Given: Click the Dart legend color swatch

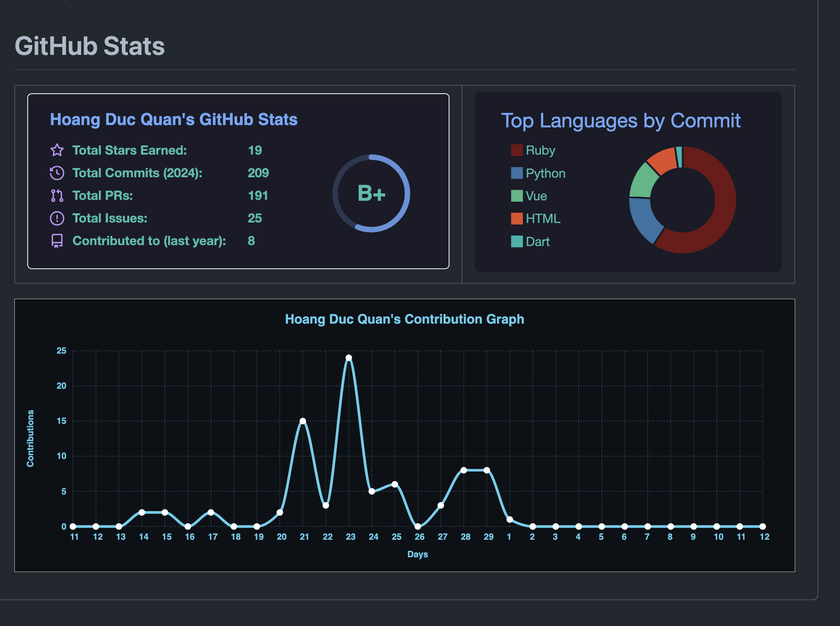Looking at the screenshot, I should (x=517, y=241).
